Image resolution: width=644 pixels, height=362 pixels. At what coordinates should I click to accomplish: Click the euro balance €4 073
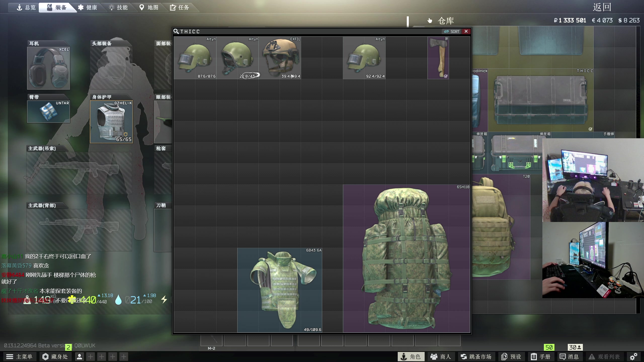602,20
